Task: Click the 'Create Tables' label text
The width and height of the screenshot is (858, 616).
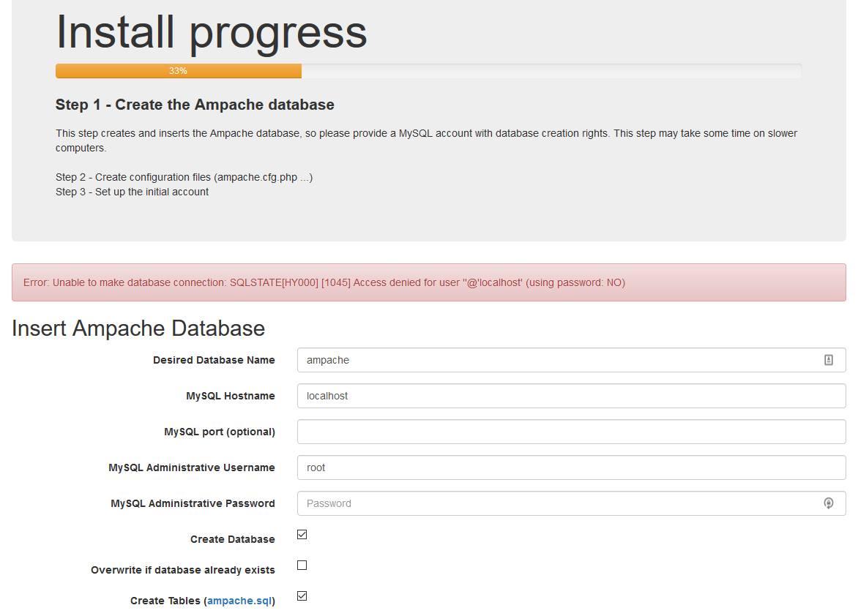Action: click(x=165, y=600)
